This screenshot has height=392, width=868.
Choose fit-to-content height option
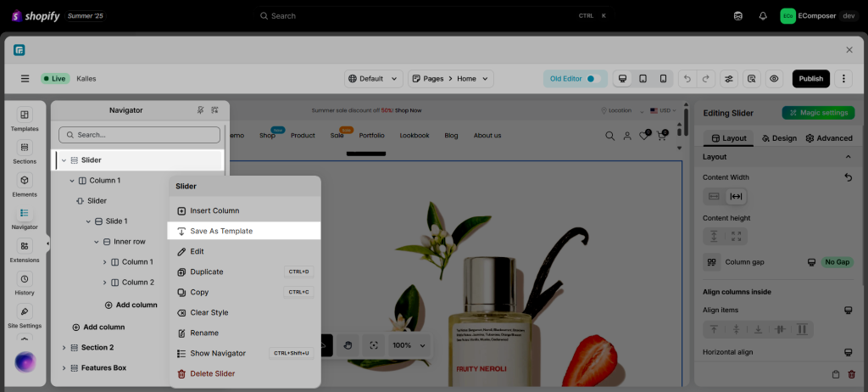714,237
